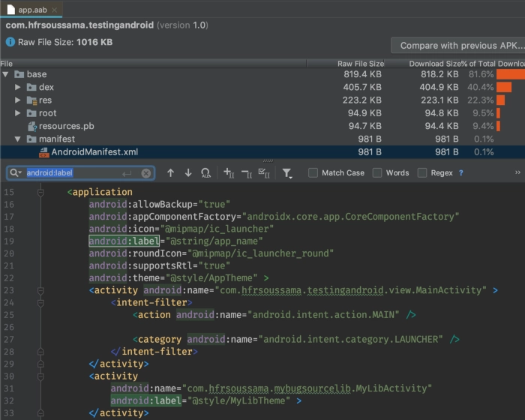Click the next occurrence down arrow
525x420 pixels.
[x=187, y=173]
